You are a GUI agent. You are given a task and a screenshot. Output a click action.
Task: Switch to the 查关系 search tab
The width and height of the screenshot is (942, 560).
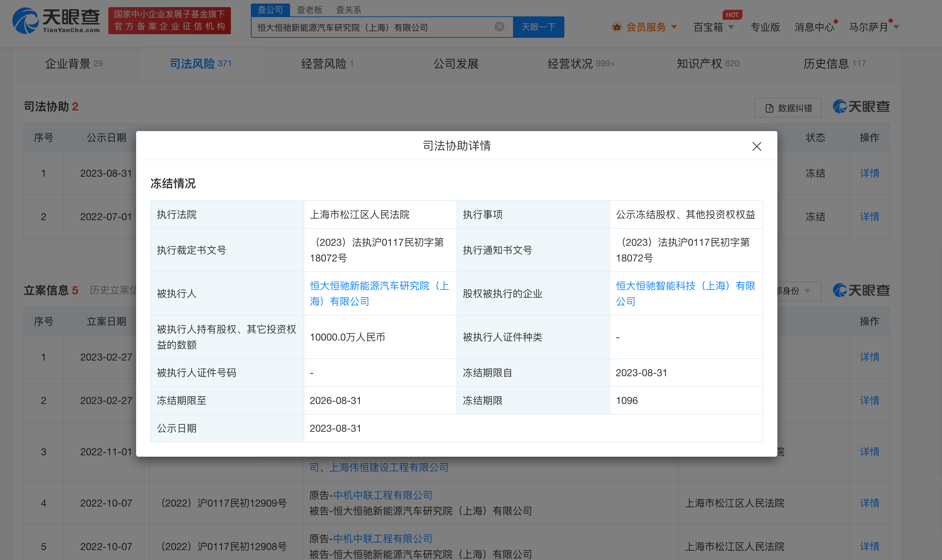[348, 10]
